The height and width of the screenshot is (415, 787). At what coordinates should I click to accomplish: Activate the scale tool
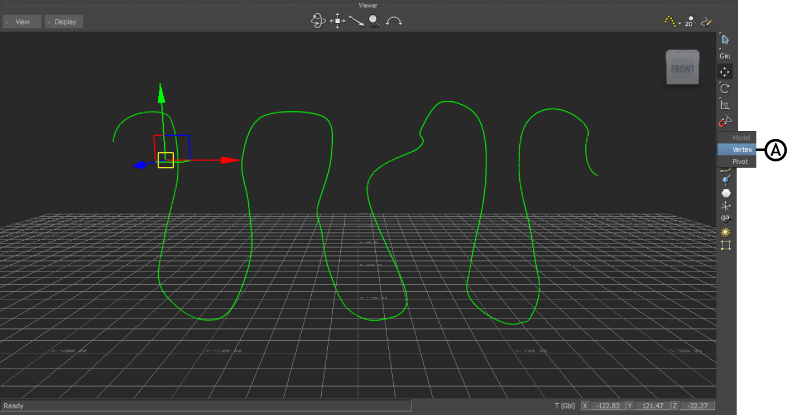tap(725, 105)
